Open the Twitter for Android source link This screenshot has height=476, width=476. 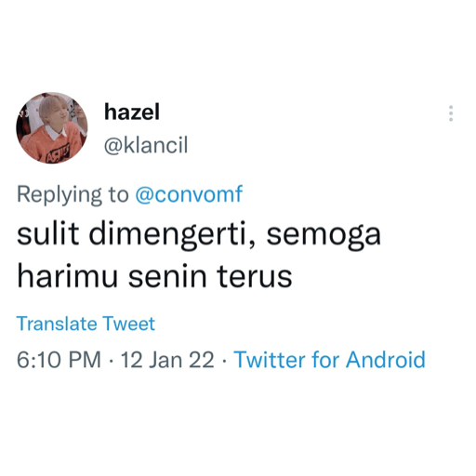point(329,360)
